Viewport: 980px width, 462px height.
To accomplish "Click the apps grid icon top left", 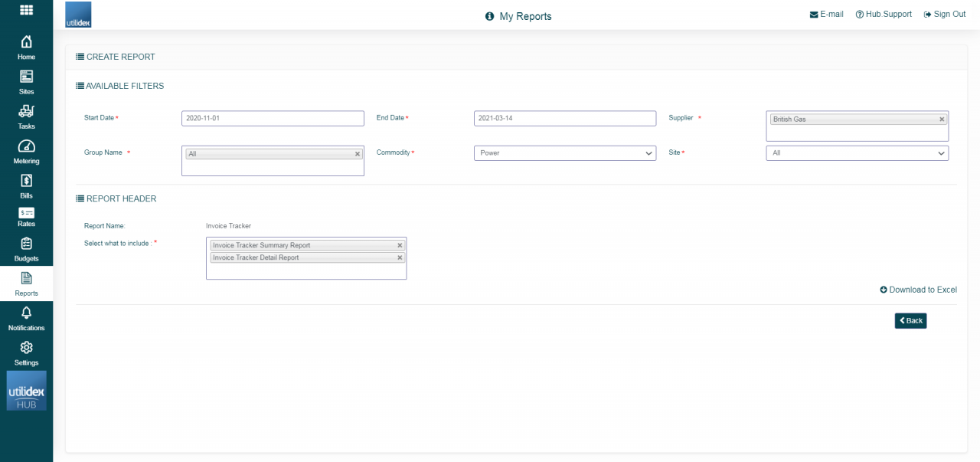I will click(26, 10).
